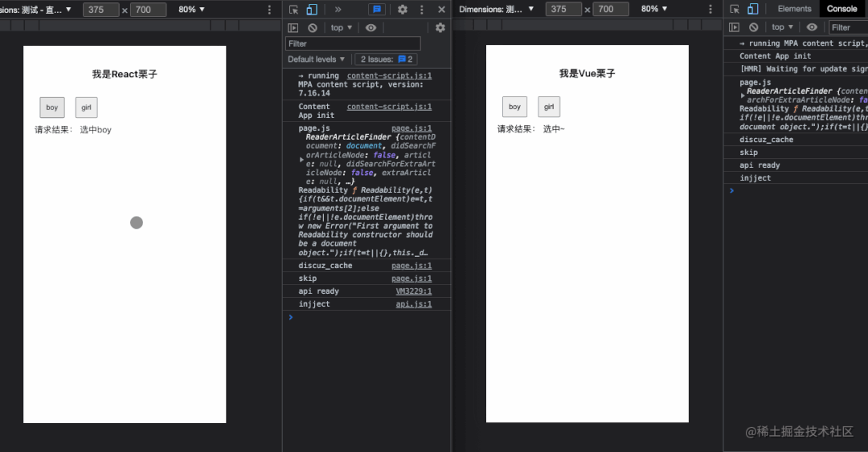
Task: Toggle live expression eye in right console
Action: click(812, 27)
